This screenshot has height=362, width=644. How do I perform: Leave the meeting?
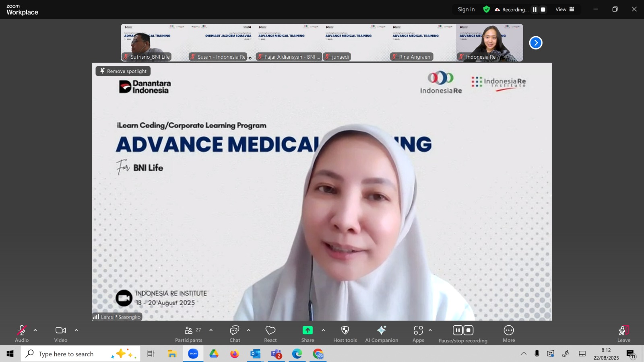tap(623, 334)
